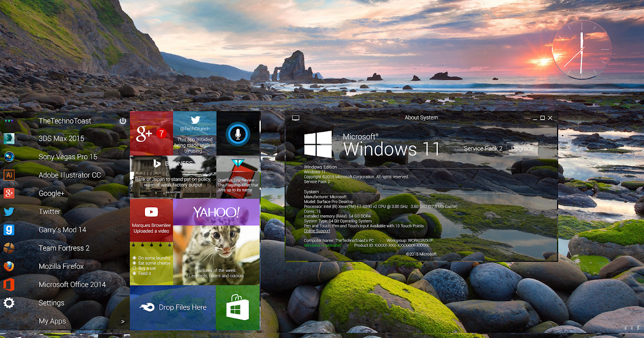Open the Online Support link

click(x=317, y=231)
